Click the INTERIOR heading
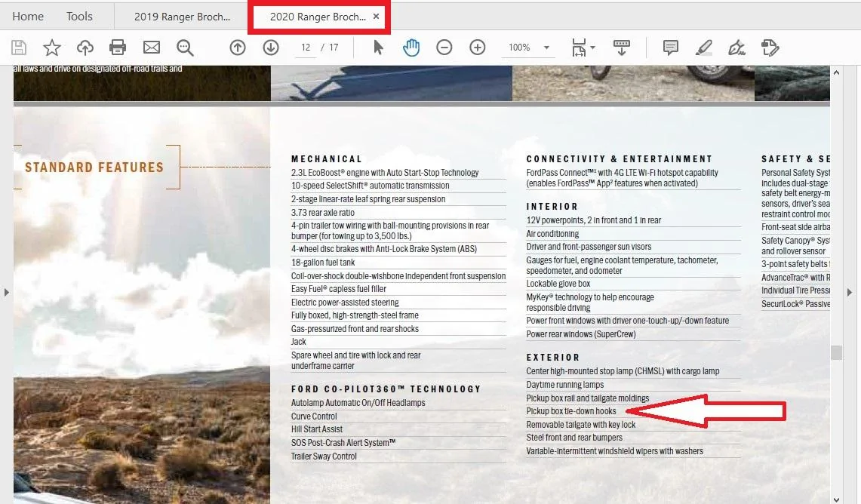Screen dimensions: 861x504 552,207
